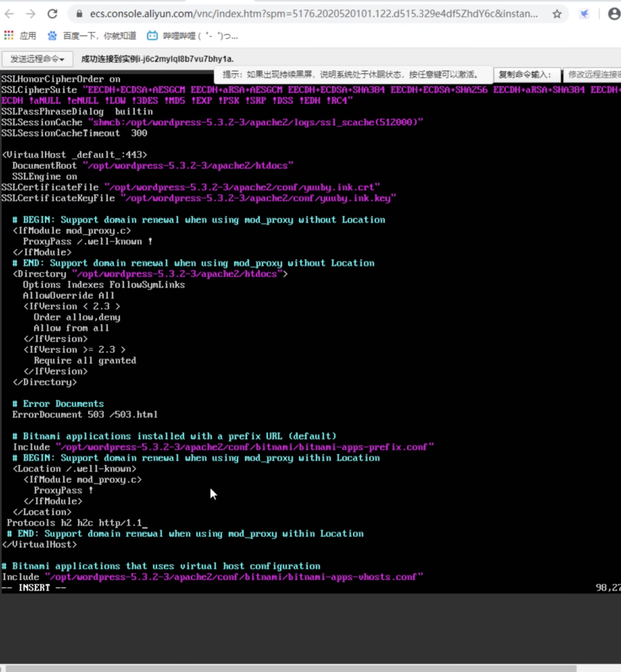Click the Options Indexes FollowSymLinks line

point(104,285)
